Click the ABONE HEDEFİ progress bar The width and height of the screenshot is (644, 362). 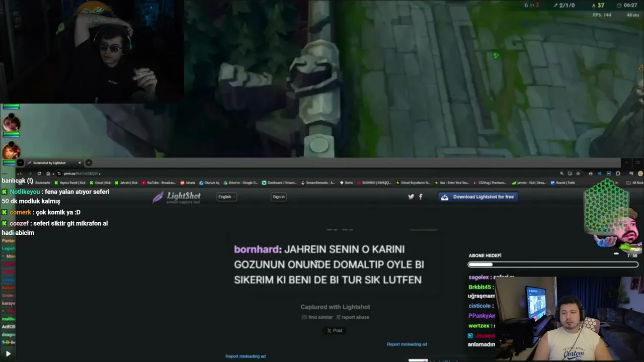(553, 264)
